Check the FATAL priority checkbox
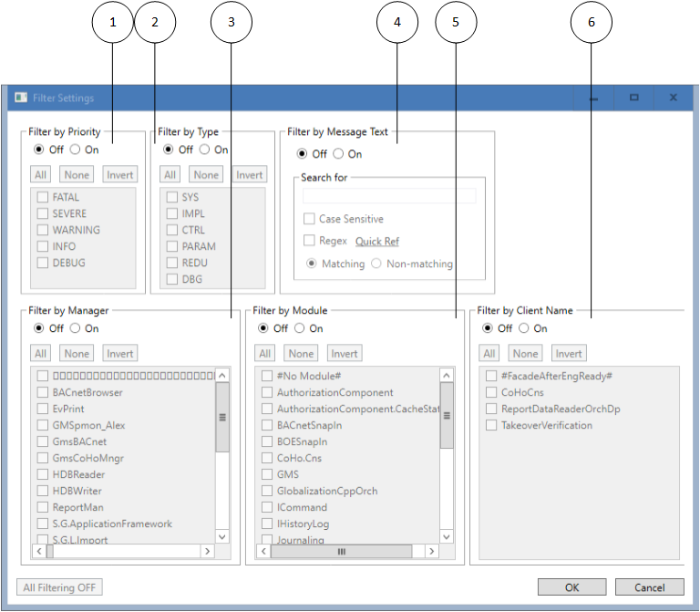700x612 pixels. [x=42, y=197]
